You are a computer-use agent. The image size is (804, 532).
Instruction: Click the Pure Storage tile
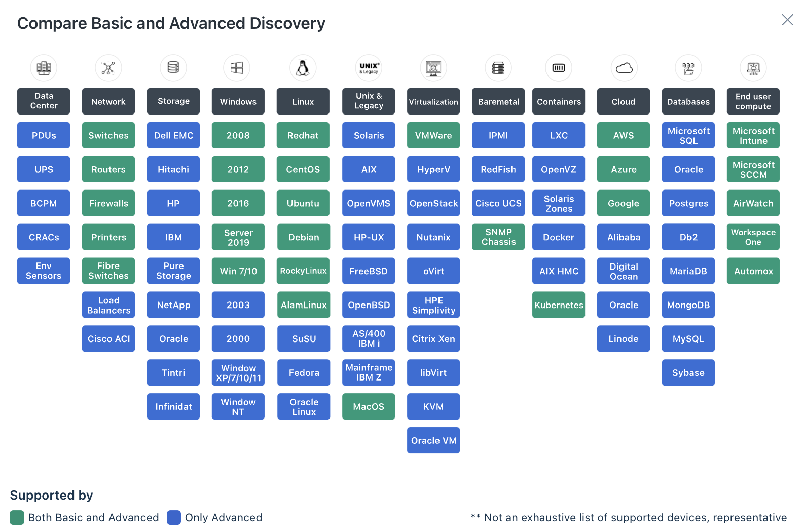(173, 271)
